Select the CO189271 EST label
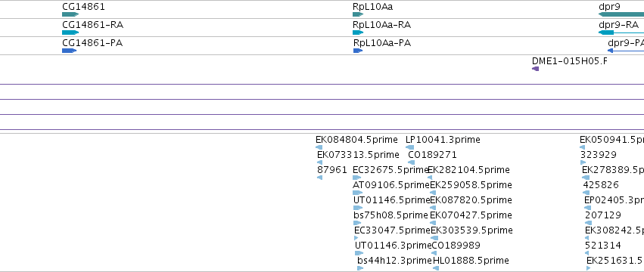Image resolution: width=644 pixels, height=272 pixels. [x=432, y=155]
